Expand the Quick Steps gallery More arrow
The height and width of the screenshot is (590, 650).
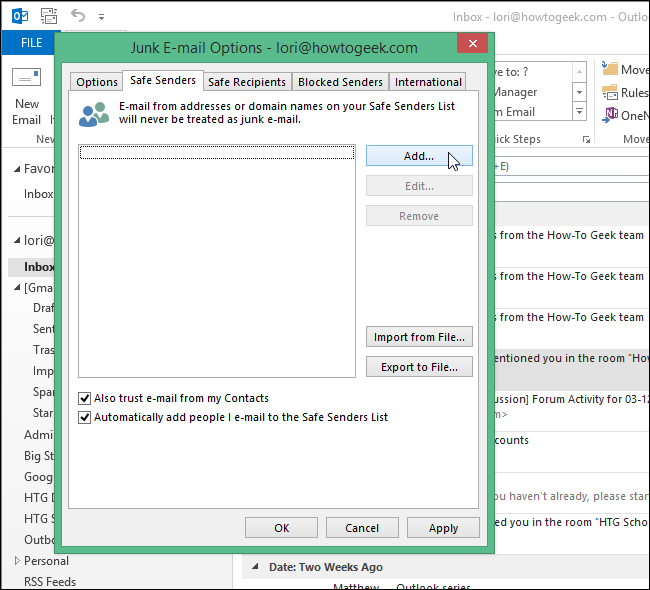point(580,112)
